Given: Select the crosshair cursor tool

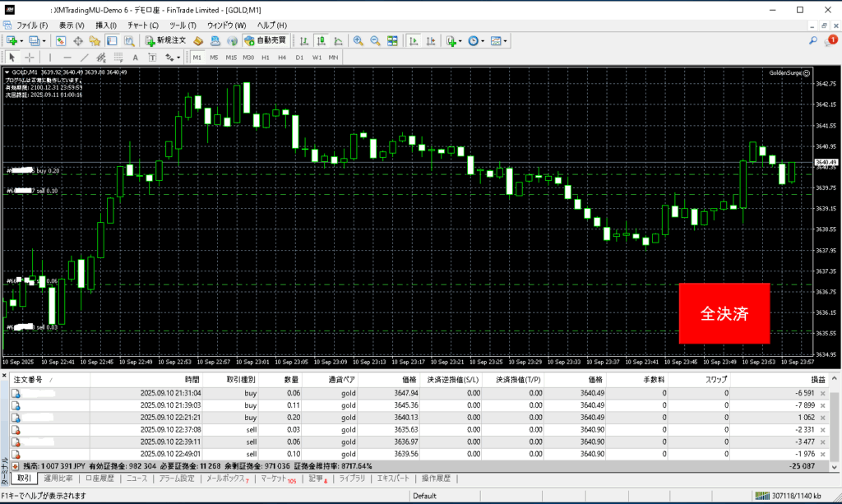Looking at the screenshot, I should click(x=30, y=58).
